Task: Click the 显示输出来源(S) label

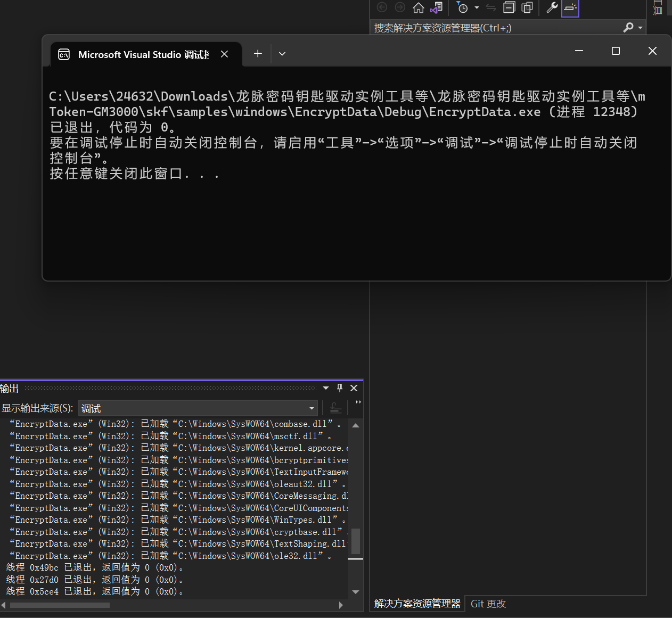Action: 37,408
